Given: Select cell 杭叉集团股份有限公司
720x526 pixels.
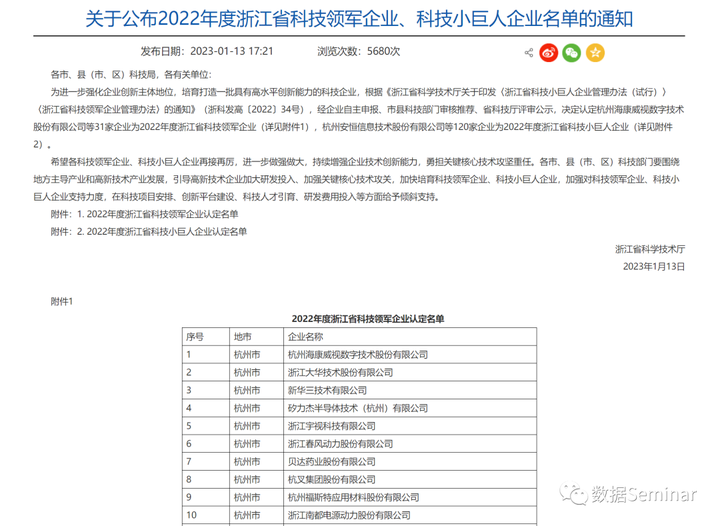Looking at the screenshot, I should [410, 479].
